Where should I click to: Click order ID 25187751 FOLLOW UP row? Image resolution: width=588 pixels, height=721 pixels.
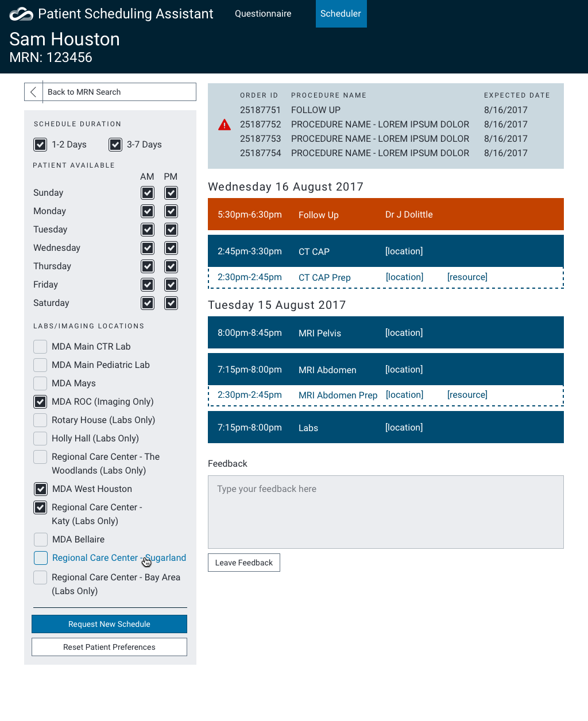[x=384, y=110]
